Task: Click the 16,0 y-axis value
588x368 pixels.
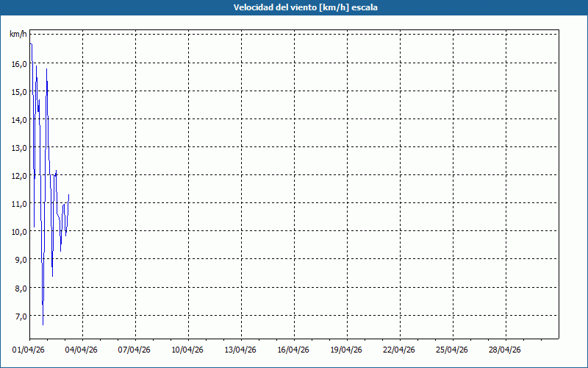Action: (x=19, y=64)
